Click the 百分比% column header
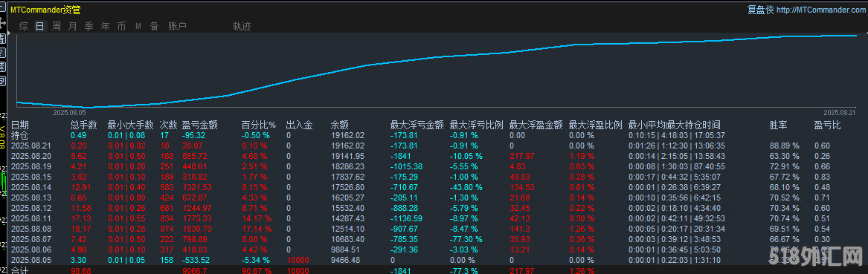 (x=259, y=125)
